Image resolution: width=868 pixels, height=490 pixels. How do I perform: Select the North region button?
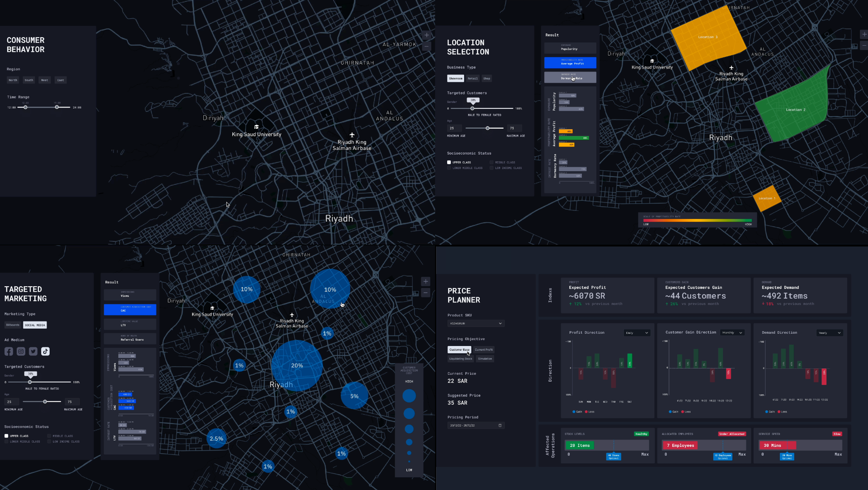click(13, 80)
